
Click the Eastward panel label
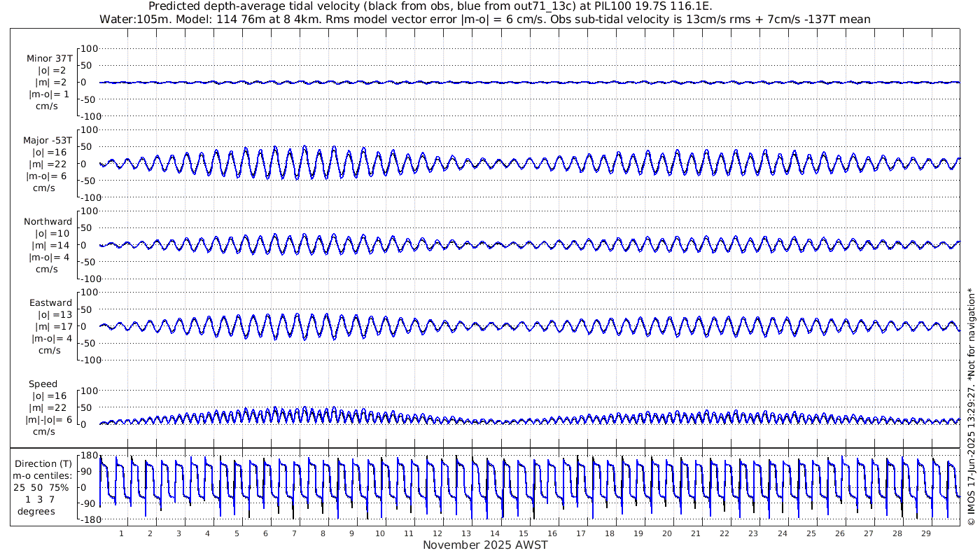[x=50, y=303]
